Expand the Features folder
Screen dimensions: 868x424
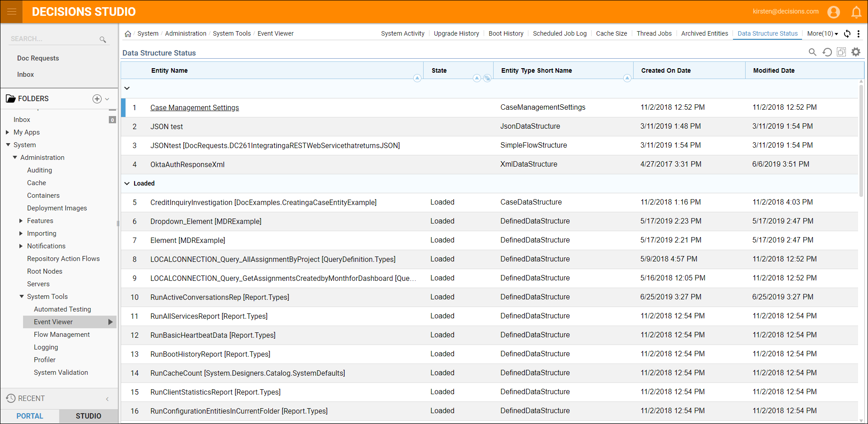coord(21,221)
